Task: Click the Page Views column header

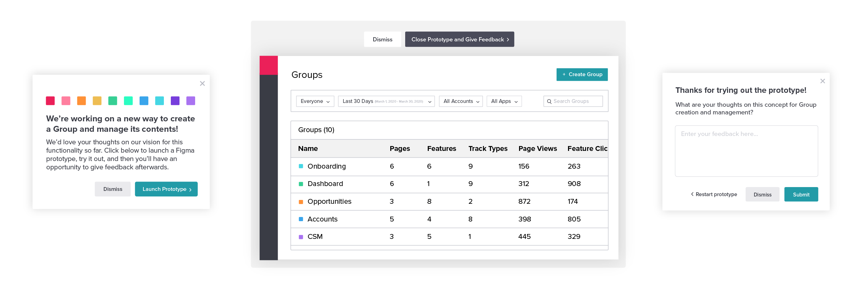Action: pos(538,148)
